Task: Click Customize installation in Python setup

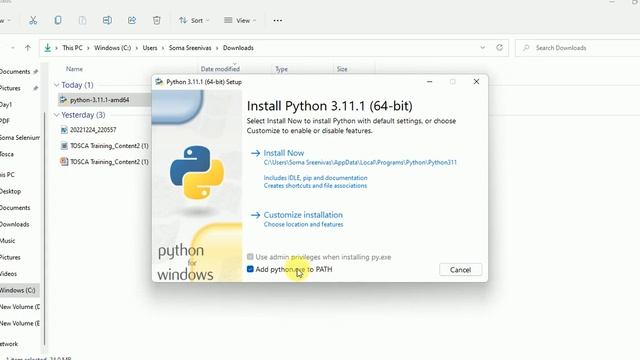Action: 303,215
